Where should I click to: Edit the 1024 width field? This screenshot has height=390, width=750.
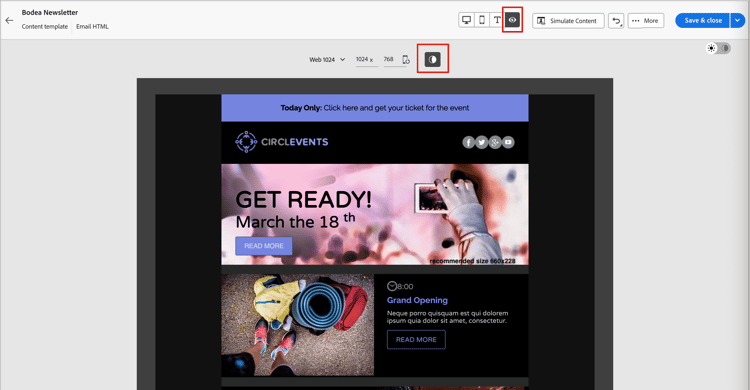[366, 59]
